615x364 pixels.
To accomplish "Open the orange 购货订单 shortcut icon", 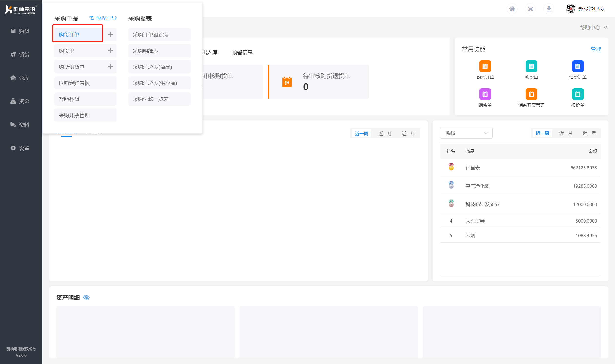I will click(x=485, y=66).
